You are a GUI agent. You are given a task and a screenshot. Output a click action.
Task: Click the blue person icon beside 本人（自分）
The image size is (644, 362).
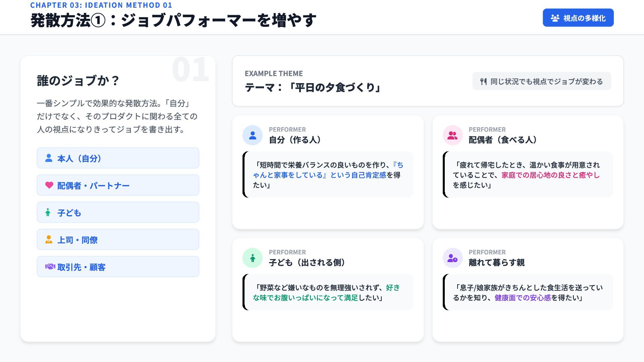(49, 158)
